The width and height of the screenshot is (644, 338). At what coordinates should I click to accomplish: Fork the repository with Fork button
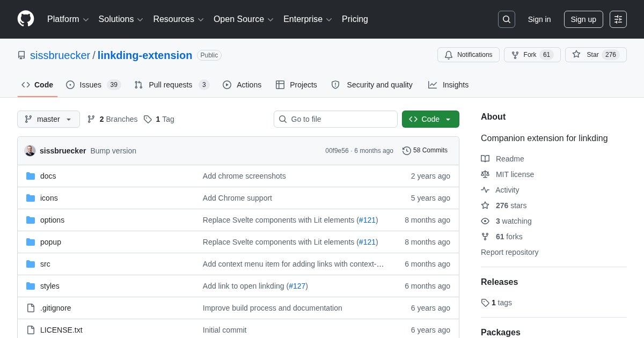tap(532, 55)
